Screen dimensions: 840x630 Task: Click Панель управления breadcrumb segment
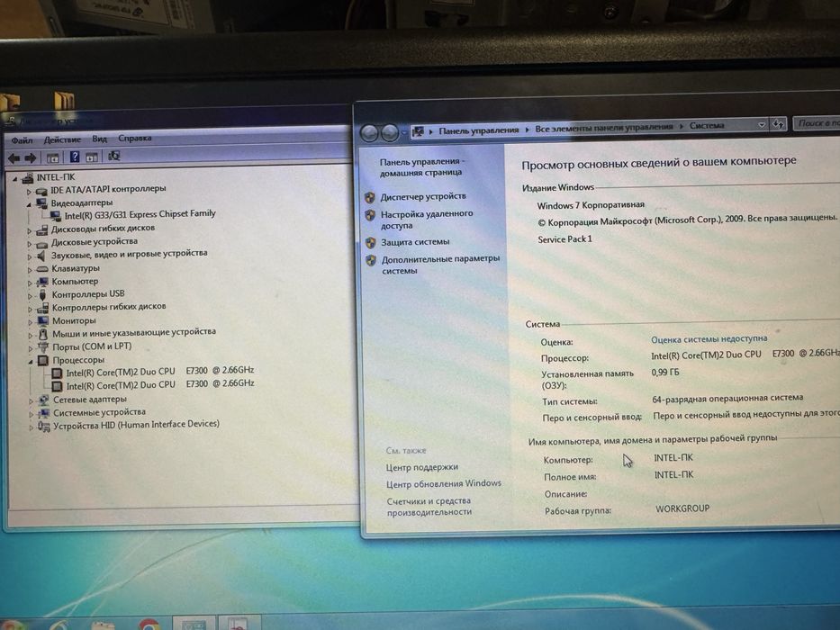pos(478,130)
